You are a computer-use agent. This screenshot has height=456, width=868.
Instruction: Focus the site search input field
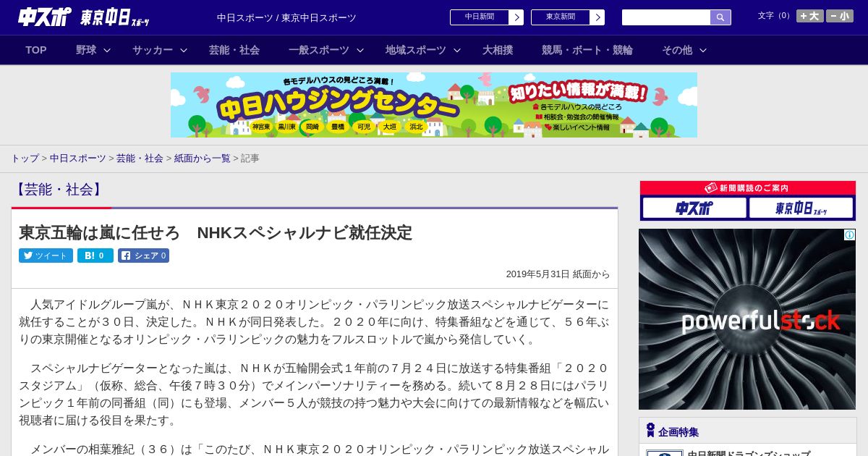click(x=666, y=17)
